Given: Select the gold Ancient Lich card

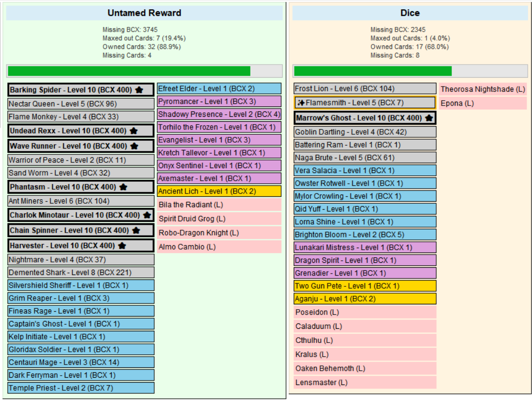Looking at the screenshot, I should coord(219,192).
